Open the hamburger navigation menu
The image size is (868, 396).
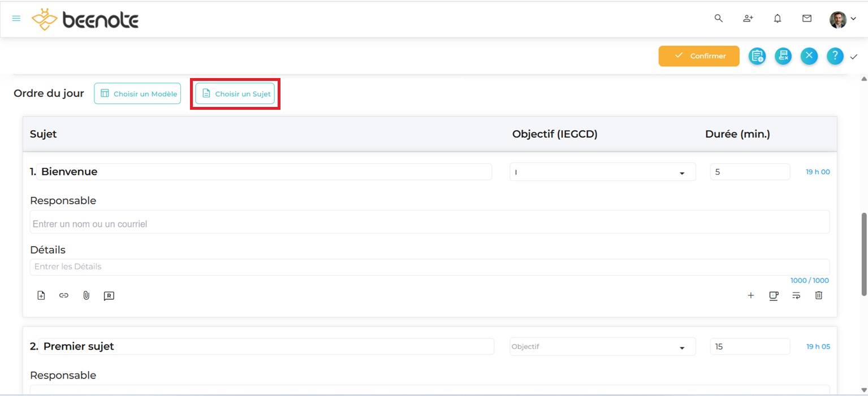click(16, 19)
